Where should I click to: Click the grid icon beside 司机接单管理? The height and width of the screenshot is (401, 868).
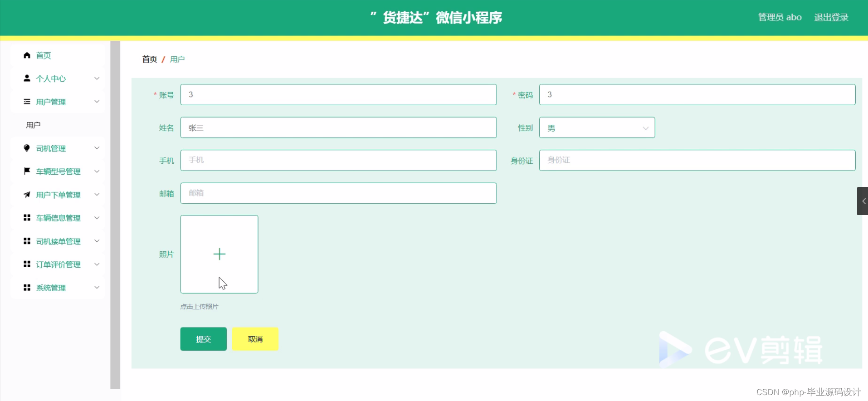[27, 241]
